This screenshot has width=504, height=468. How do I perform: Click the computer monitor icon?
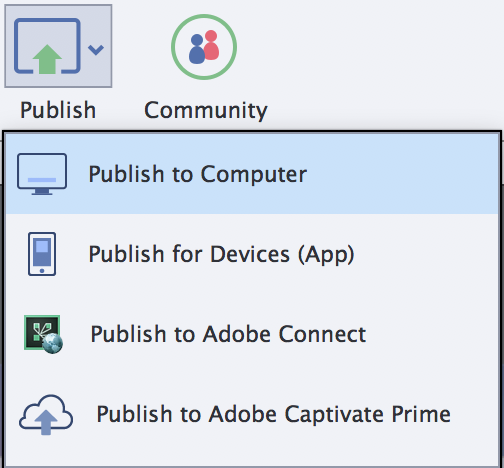point(42,174)
